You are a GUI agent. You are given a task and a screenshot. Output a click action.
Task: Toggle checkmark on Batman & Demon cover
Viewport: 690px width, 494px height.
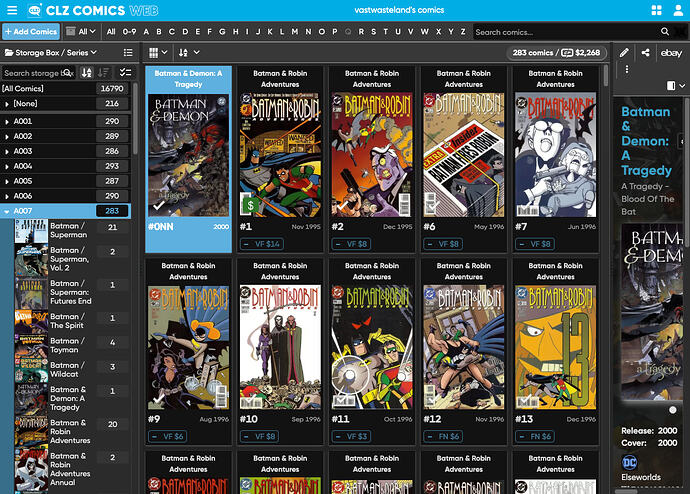[x=159, y=205]
